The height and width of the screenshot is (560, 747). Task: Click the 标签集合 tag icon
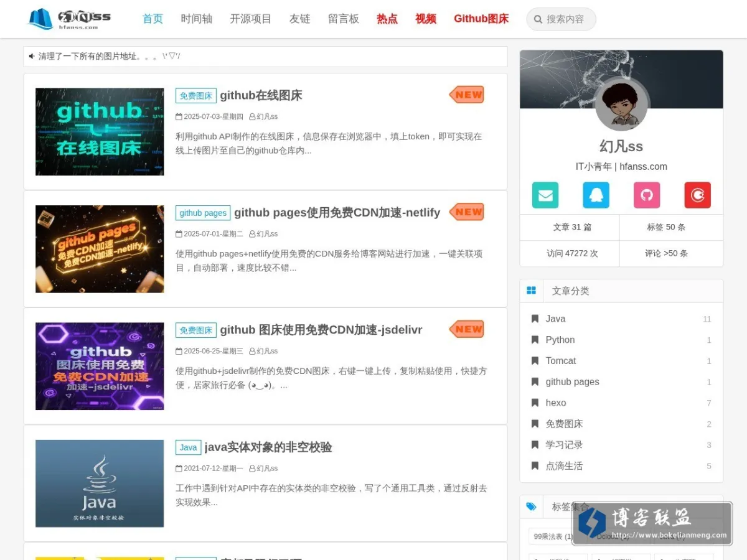[531, 506]
